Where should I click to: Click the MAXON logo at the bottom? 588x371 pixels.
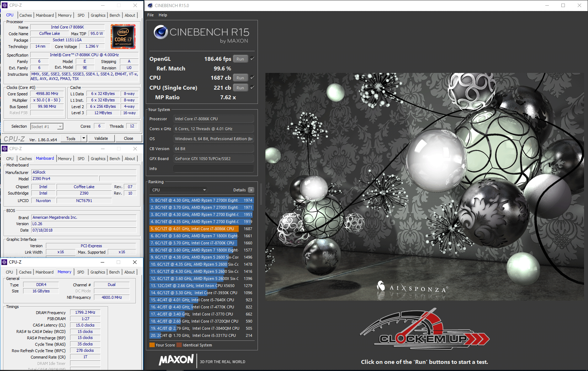[176, 360]
